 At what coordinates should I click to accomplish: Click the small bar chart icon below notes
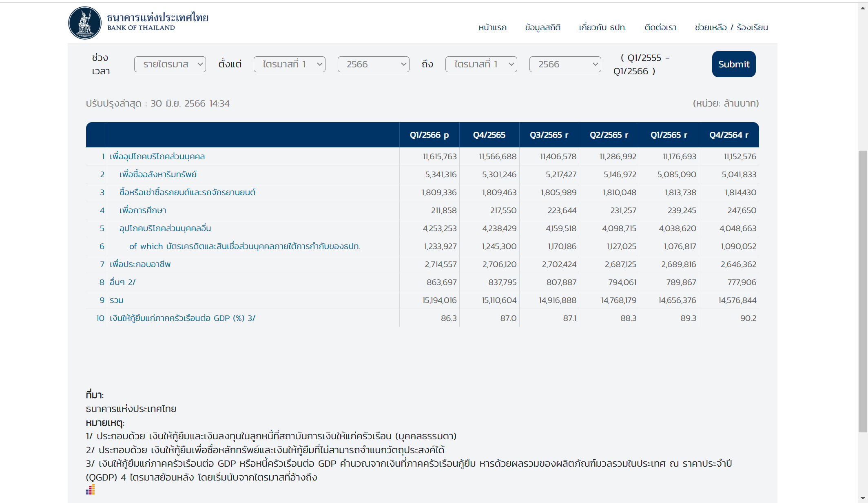90,490
